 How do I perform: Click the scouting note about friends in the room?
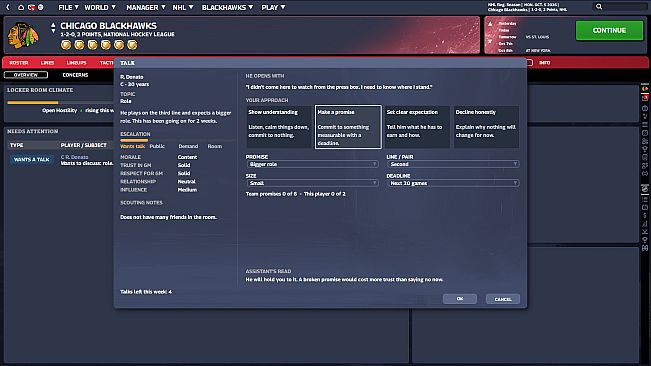coord(168,217)
